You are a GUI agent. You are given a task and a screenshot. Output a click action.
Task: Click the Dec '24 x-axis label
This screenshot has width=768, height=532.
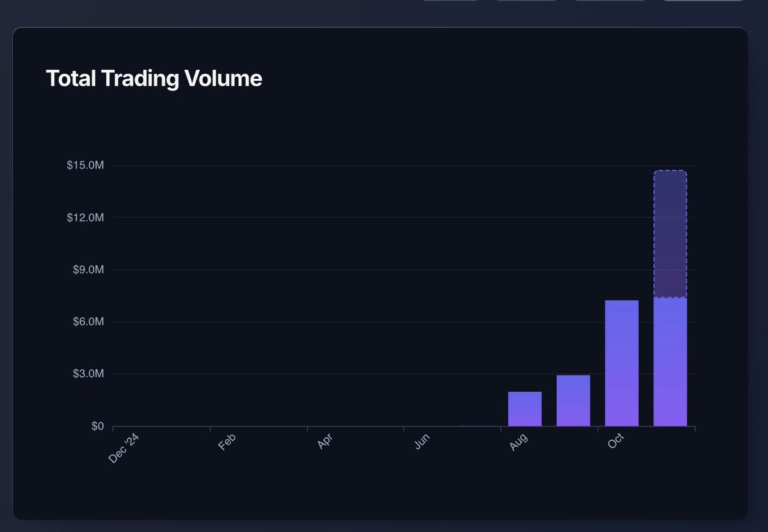[x=124, y=448]
